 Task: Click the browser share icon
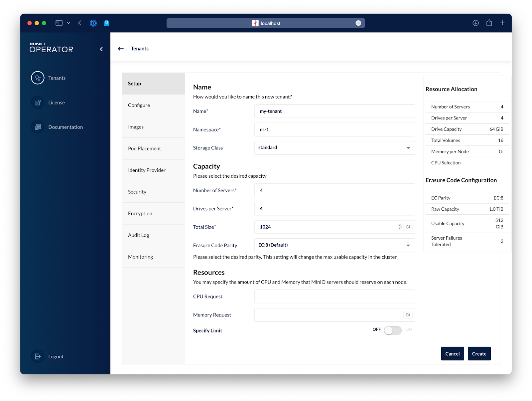click(x=489, y=23)
